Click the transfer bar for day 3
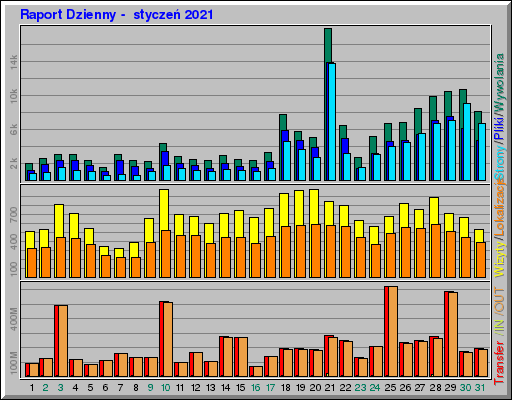This screenshot has width=512, height=400. (61, 341)
